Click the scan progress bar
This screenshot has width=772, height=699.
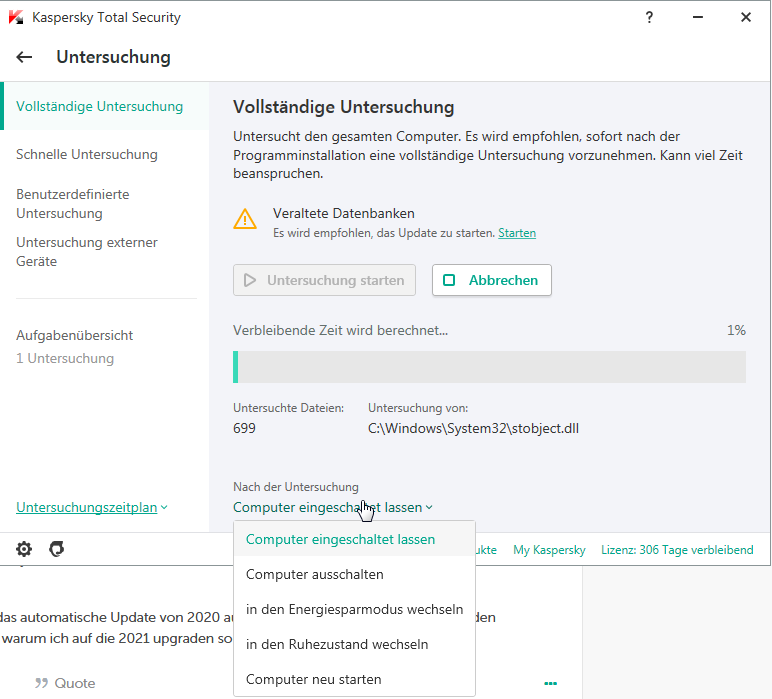[x=489, y=366]
